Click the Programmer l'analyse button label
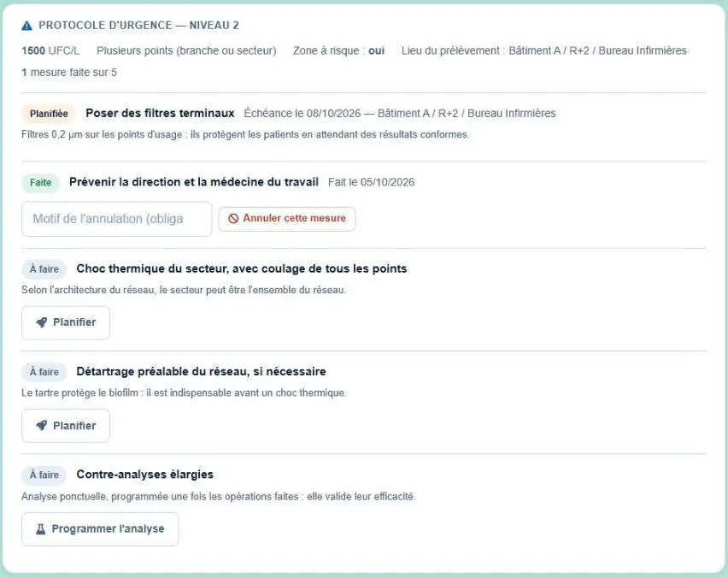Image resolution: width=728 pixels, height=578 pixels. (x=108, y=528)
